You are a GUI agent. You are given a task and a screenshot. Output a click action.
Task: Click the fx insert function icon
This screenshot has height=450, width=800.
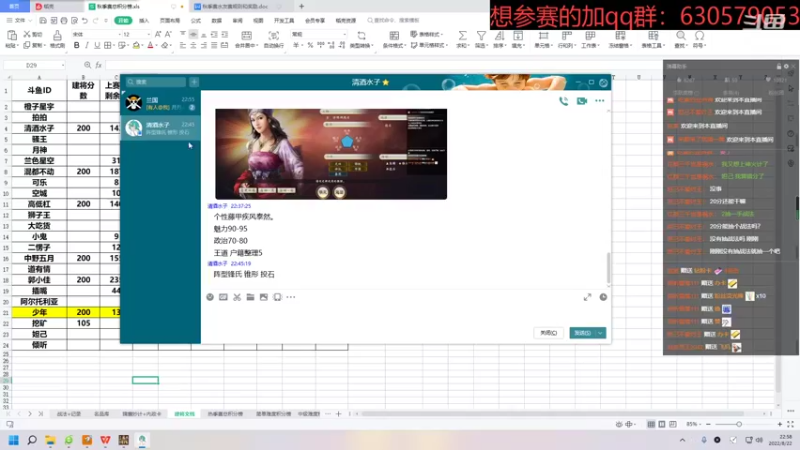[x=98, y=65]
